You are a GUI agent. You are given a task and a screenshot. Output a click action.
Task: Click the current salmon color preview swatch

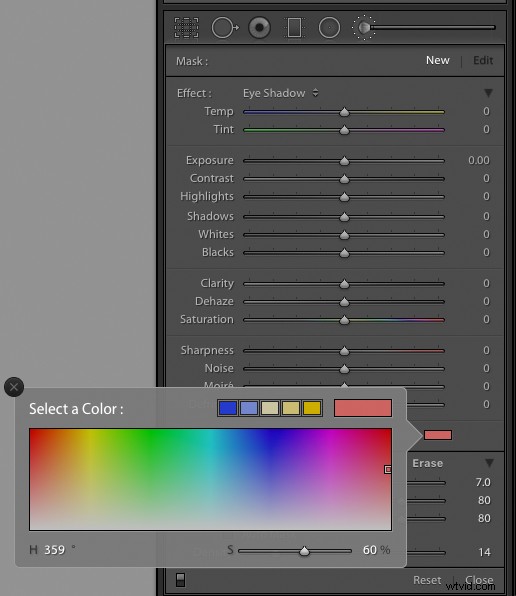pyautogui.click(x=363, y=408)
